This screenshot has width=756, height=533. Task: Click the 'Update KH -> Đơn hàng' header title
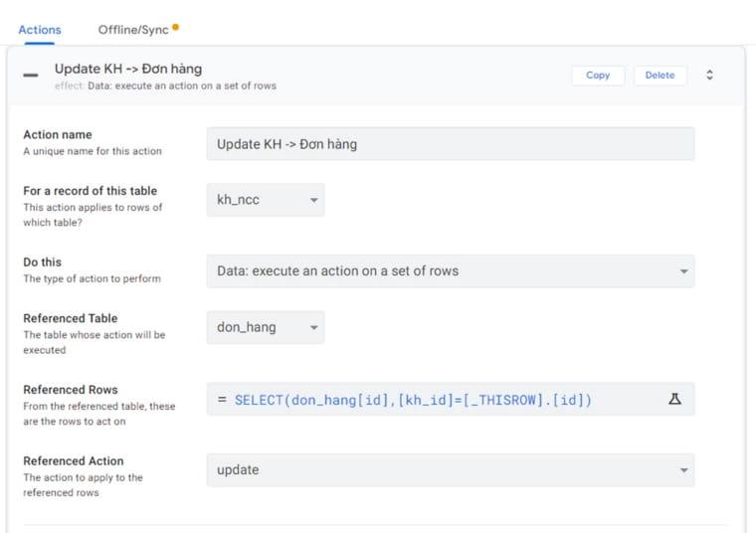(x=128, y=69)
